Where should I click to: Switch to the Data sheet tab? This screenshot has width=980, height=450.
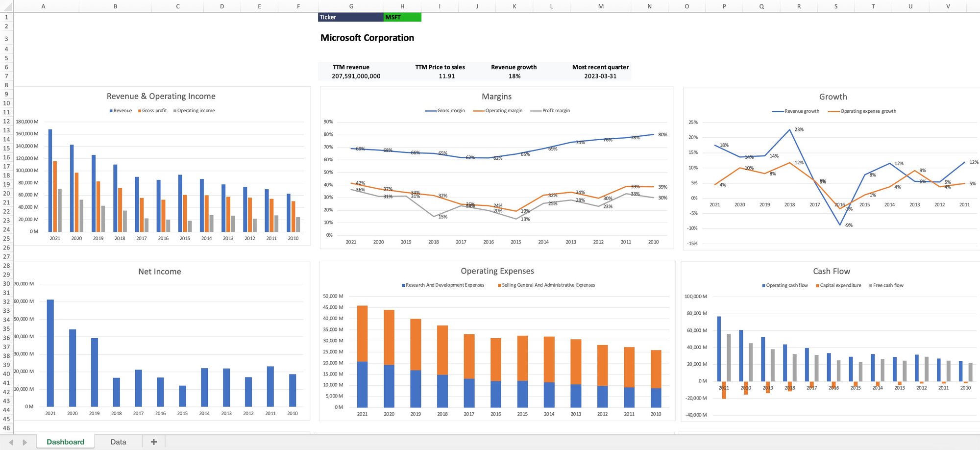[118, 442]
